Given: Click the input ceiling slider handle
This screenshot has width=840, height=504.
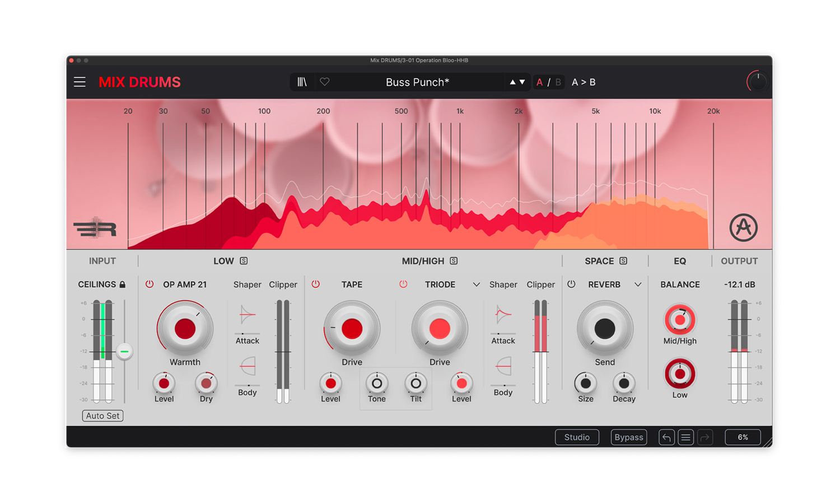Looking at the screenshot, I should (x=124, y=352).
